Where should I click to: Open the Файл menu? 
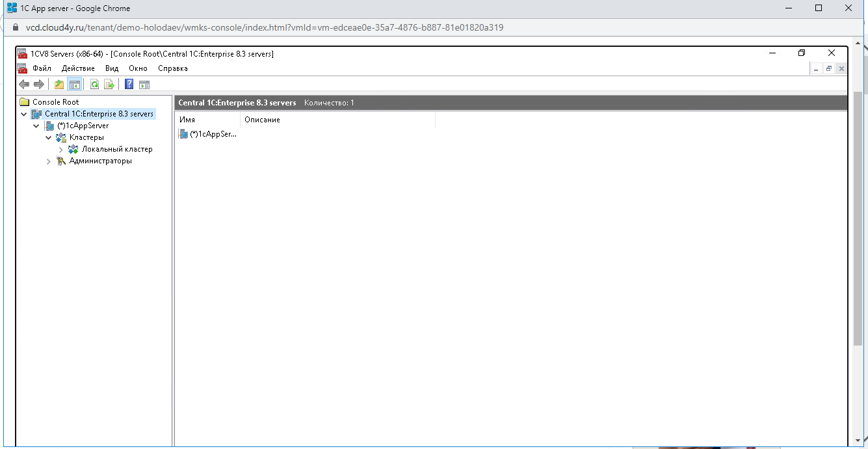pos(42,68)
